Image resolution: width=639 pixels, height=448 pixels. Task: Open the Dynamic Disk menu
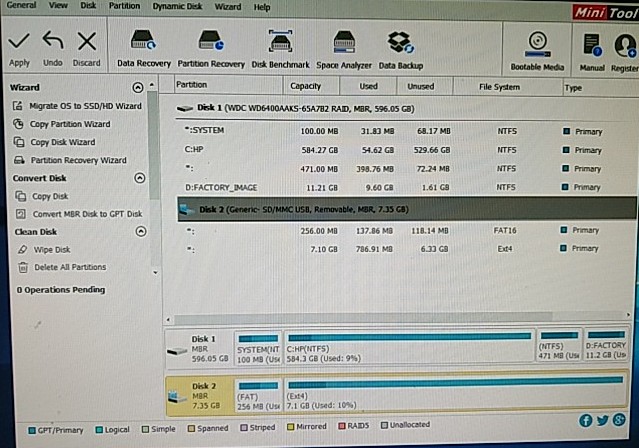click(x=176, y=7)
